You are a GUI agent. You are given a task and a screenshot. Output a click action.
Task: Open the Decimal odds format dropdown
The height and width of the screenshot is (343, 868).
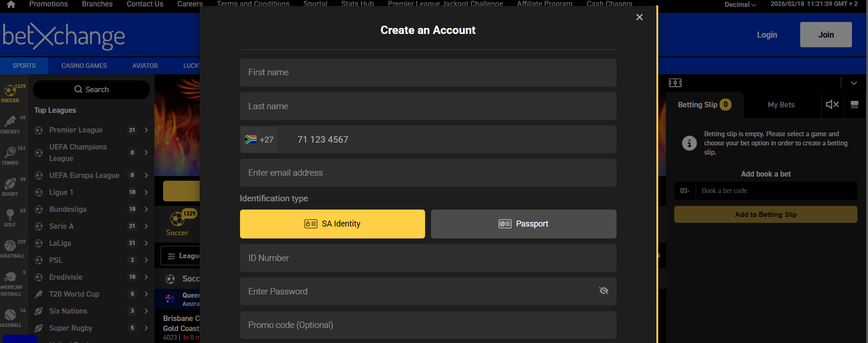(x=740, y=5)
